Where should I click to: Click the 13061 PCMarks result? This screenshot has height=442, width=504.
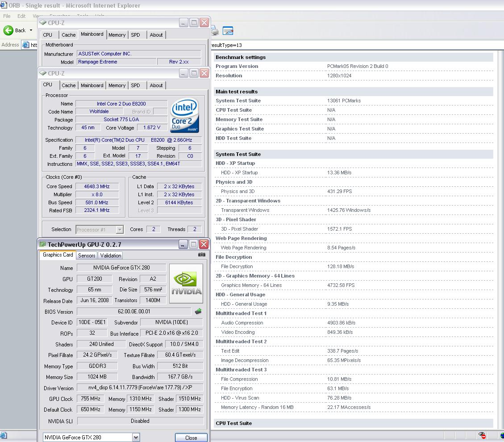[x=344, y=101]
